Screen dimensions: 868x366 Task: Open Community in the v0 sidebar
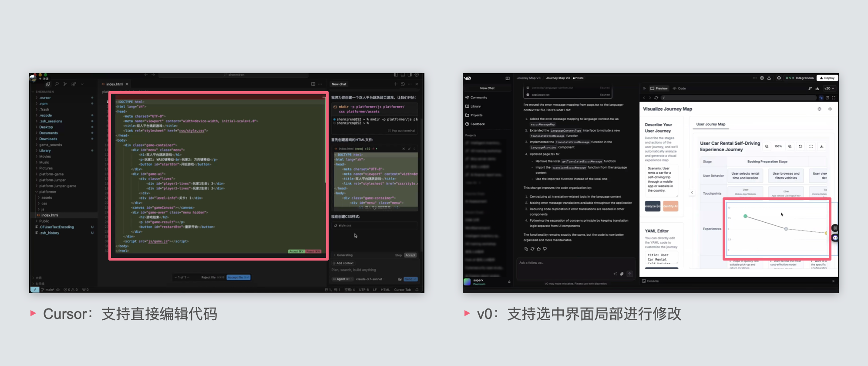[x=476, y=98]
